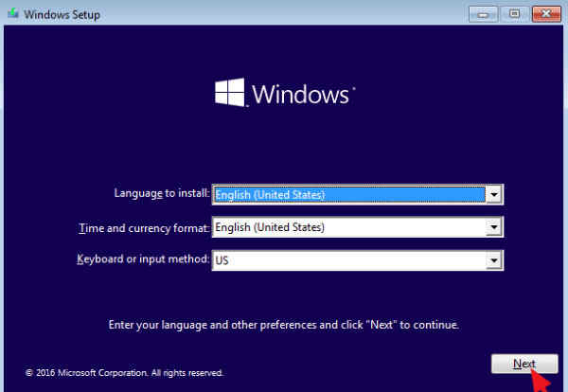
Task: Maximize the Windows Setup window
Action: coord(514,14)
